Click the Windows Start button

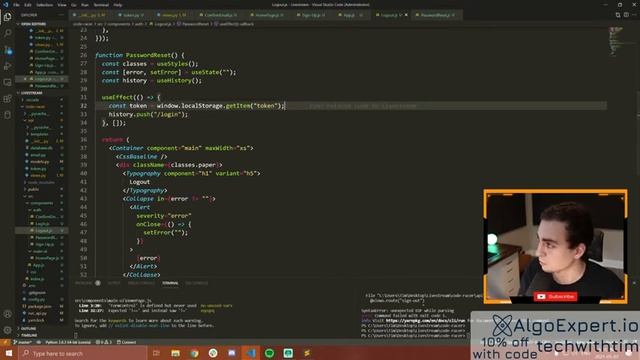coord(9,353)
